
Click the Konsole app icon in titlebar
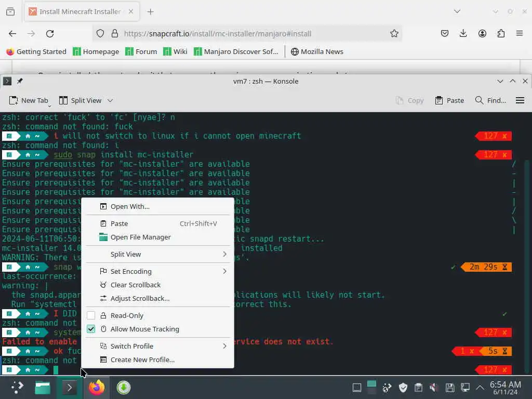pos(7,81)
